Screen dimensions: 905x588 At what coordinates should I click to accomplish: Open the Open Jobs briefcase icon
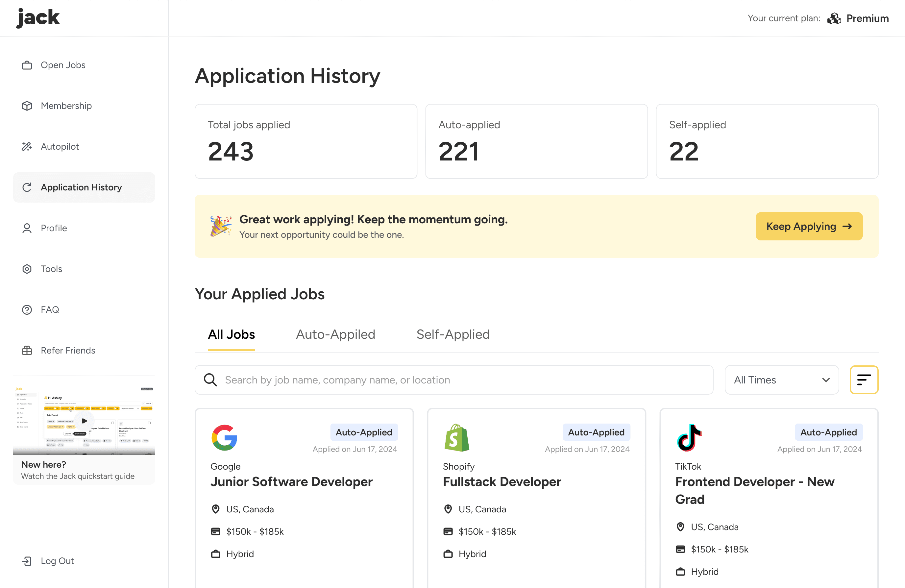point(27,65)
